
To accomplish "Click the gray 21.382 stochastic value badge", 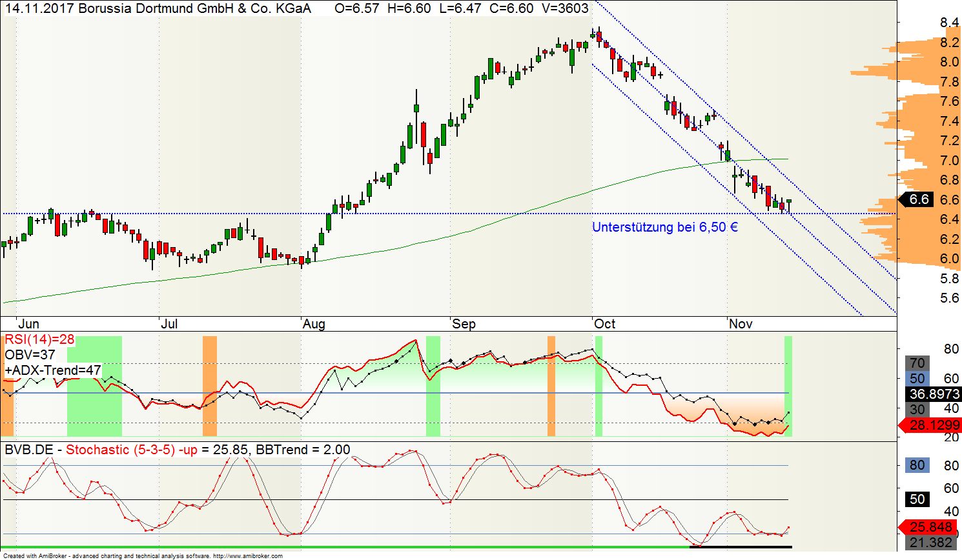I will pos(931,543).
